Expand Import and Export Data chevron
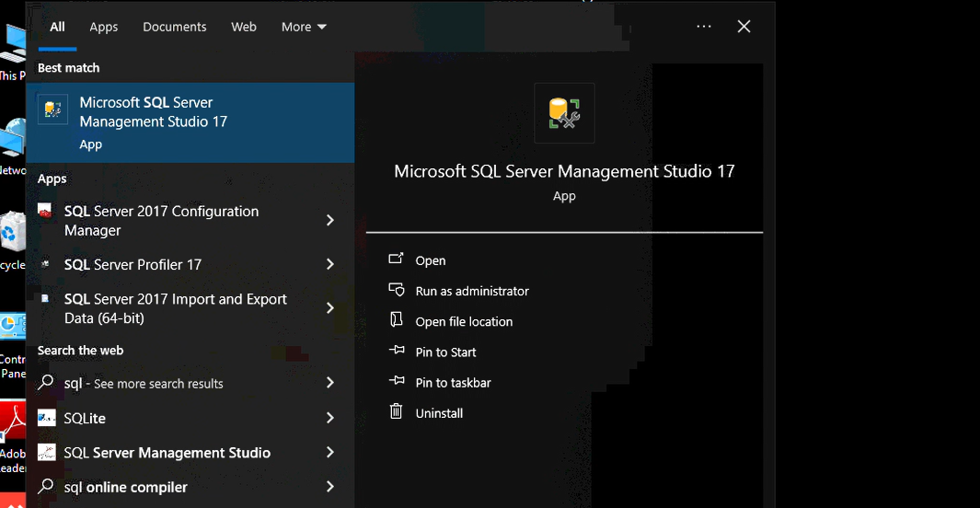 [x=330, y=308]
